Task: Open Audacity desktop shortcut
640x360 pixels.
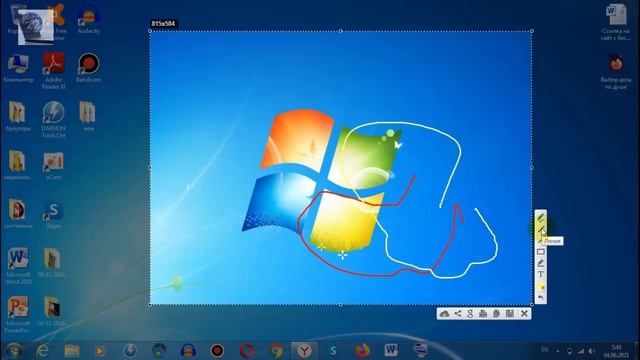Action: (88, 20)
